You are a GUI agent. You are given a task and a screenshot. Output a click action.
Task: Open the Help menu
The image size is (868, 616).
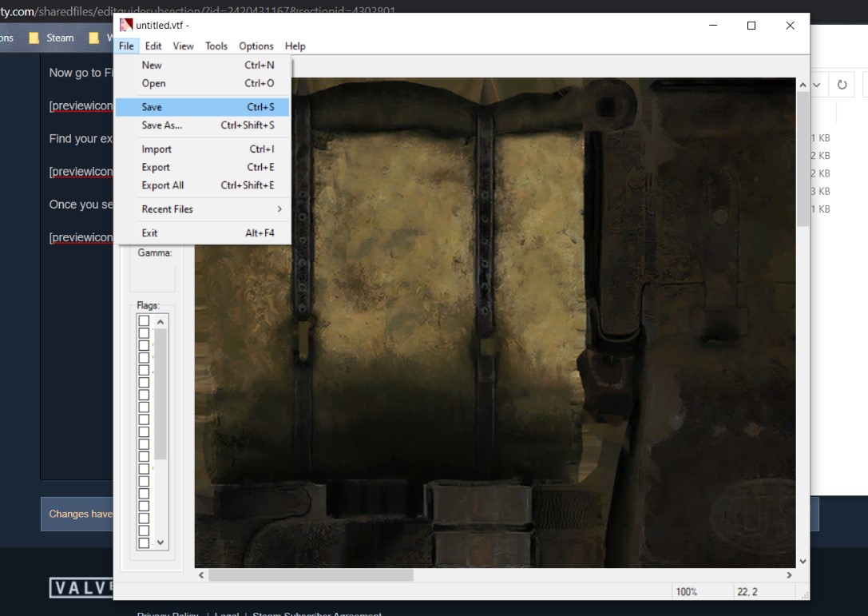coord(295,46)
